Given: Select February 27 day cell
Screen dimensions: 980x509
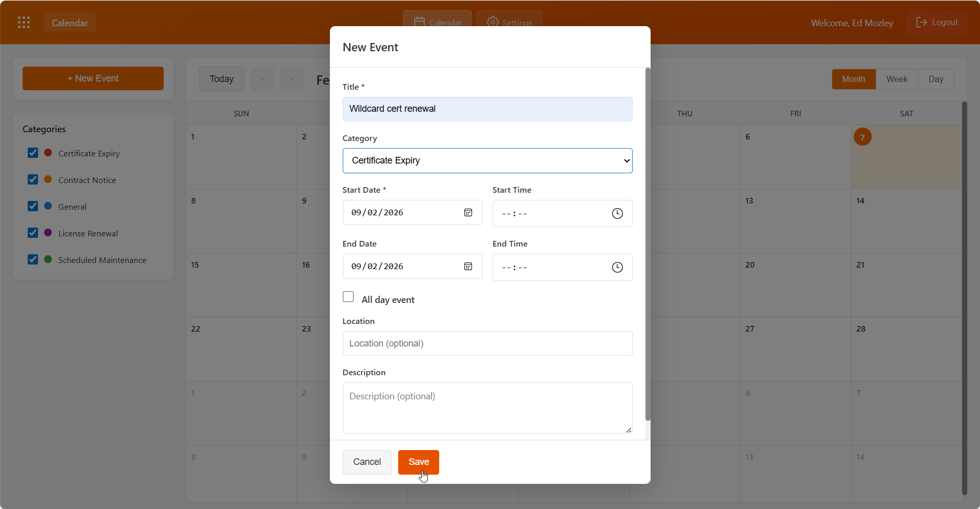Looking at the screenshot, I should (x=795, y=349).
